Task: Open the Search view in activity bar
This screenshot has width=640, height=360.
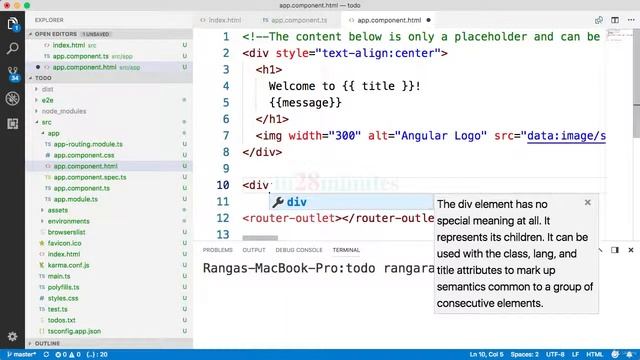Action: click(13, 49)
